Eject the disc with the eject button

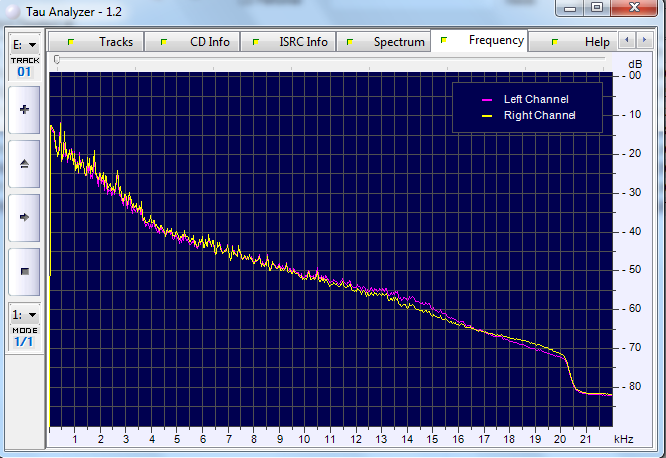tap(24, 164)
